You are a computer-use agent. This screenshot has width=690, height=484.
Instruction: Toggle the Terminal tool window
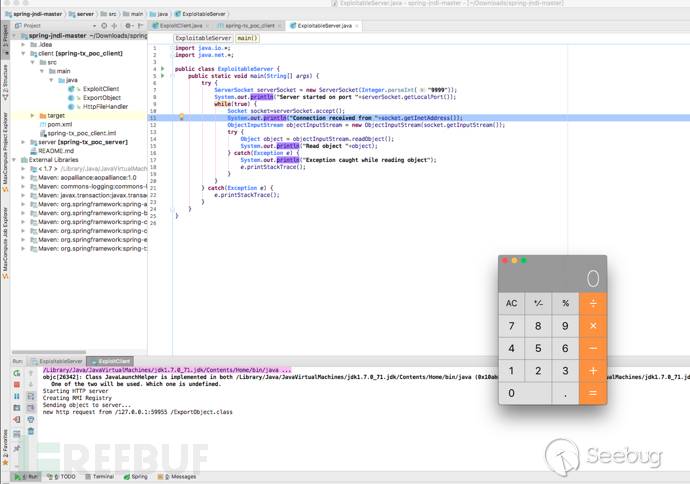[100, 477]
